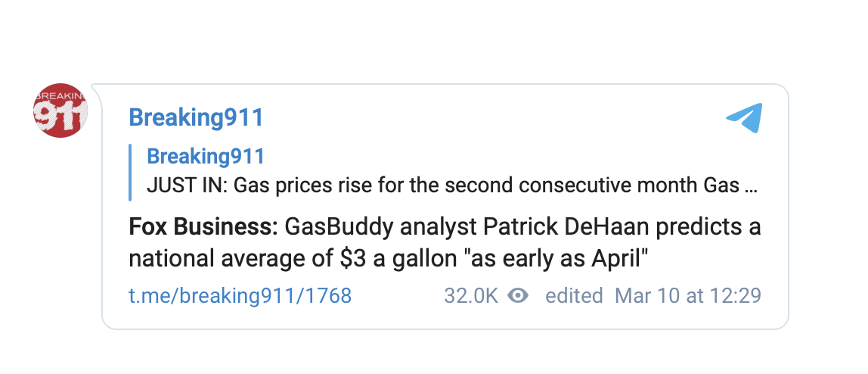Open the 'Mar 10 at 12:29' timestamp
This screenshot has height=374, width=868.
[688, 295]
